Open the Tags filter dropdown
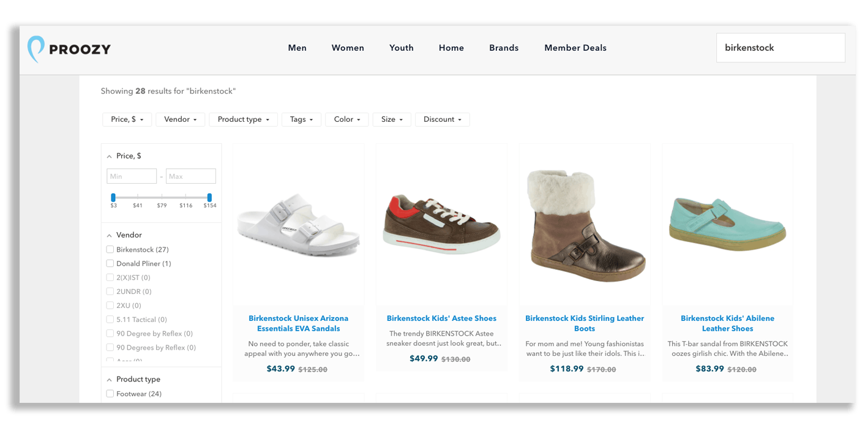The width and height of the screenshot is (868, 428). pyautogui.click(x=301, y=119)
